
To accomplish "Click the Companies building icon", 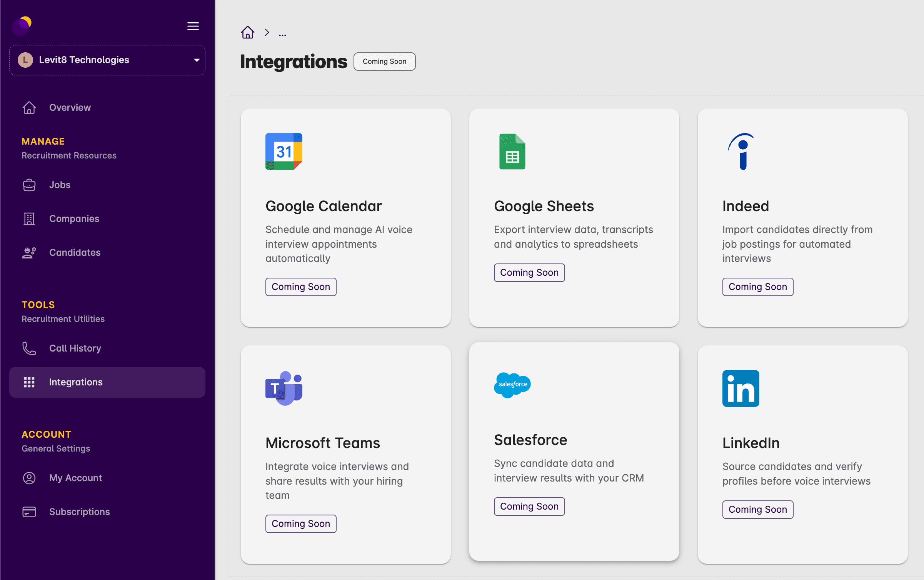I will (29, 218).
